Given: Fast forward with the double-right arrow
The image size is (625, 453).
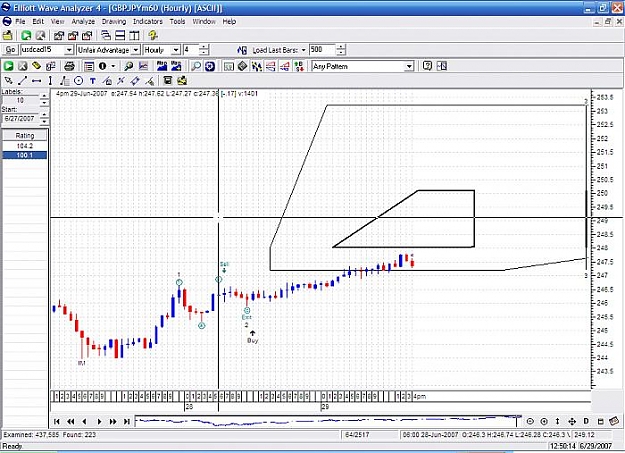Looking at the screenshot, I should tap(113, 421).
